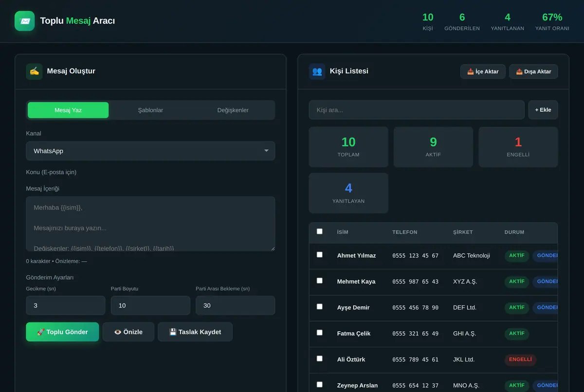Click the AKTİF stat card showing 9
Image resolution: width=584 pixels, height=392 pixels.
point(433,147)
